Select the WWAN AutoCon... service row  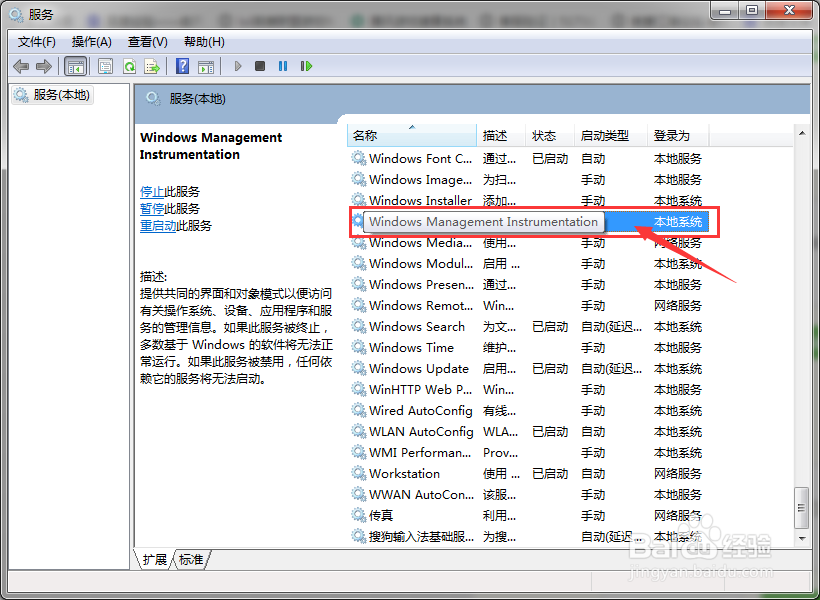coord(527,494)
